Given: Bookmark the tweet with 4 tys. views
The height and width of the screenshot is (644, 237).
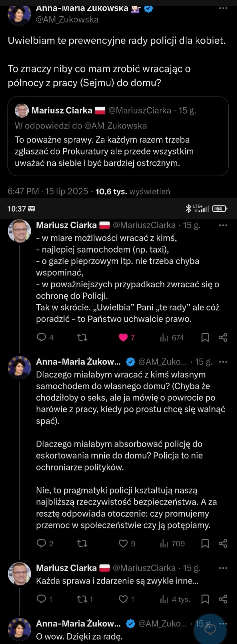Looking at the screenshot, I should pyautogui.click(x=205, y=599).
